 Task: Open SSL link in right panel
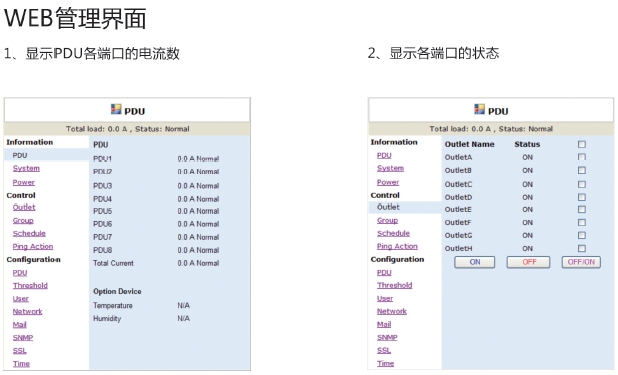(383, 350)
